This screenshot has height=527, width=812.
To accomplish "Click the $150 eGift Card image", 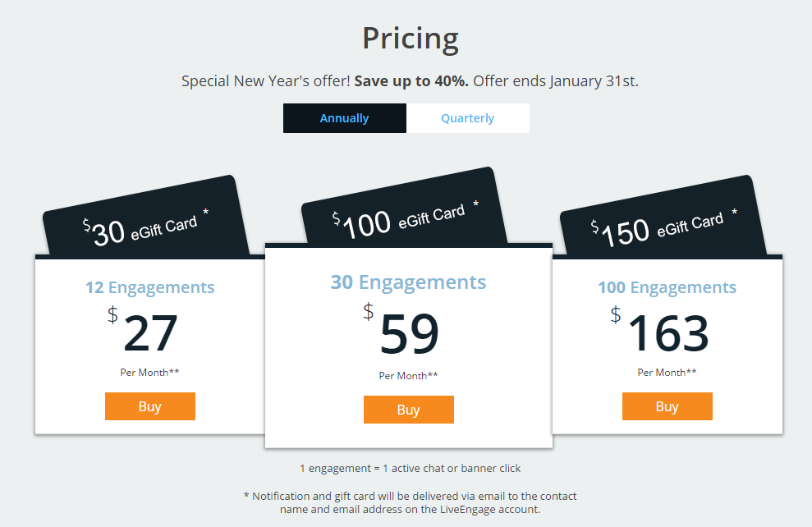I will coord(663,218).
